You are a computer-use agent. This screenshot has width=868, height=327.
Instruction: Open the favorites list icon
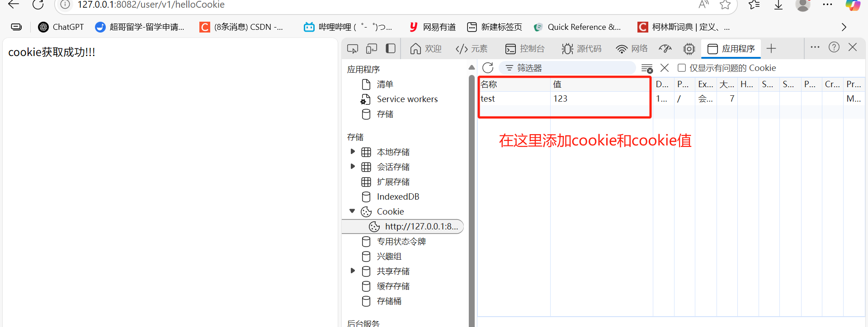[754, 5]
